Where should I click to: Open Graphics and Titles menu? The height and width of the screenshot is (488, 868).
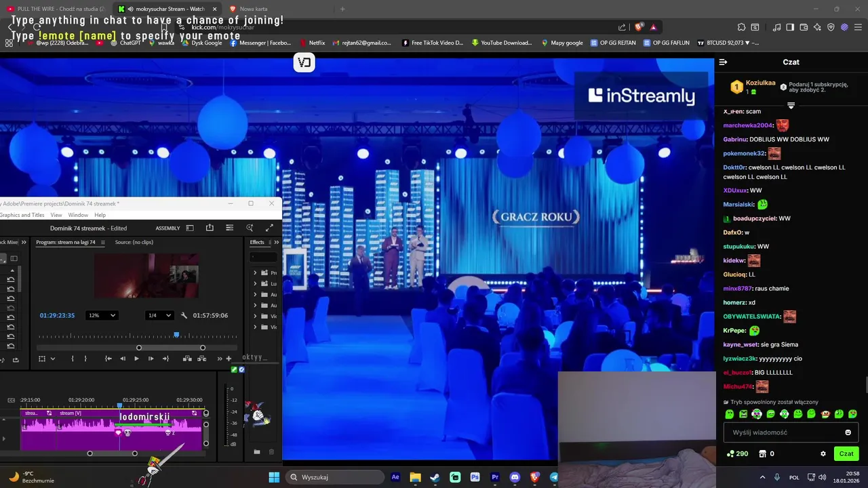pos(22,215)
